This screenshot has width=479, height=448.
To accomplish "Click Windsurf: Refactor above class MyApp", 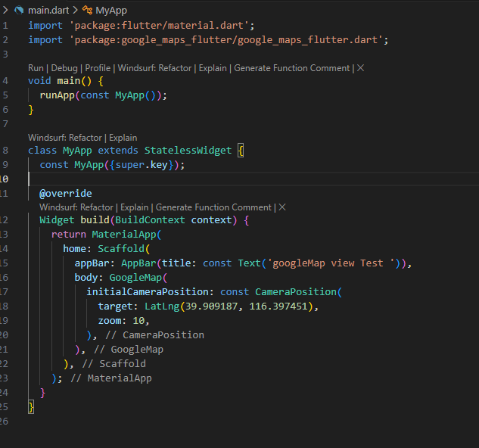I will point(64,138).
